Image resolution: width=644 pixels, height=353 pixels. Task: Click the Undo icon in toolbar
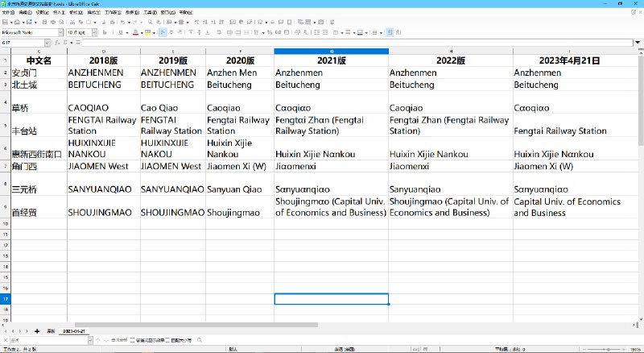pos(121,22)
